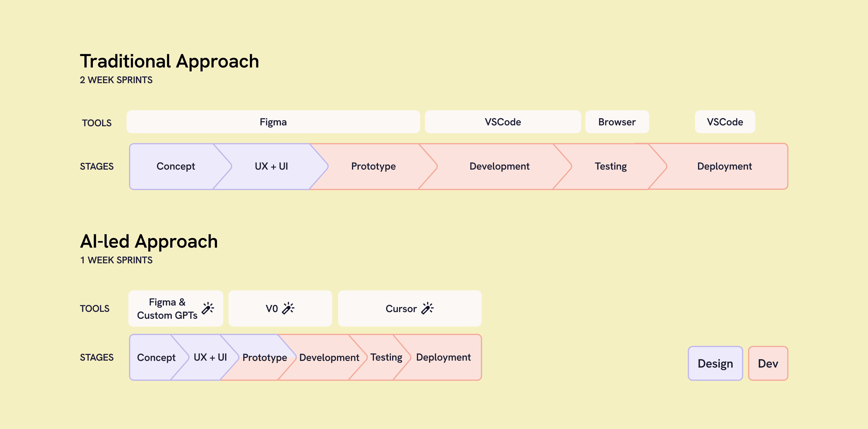
Task: Click the Traditional Approach heading
Action: [169, 61]
